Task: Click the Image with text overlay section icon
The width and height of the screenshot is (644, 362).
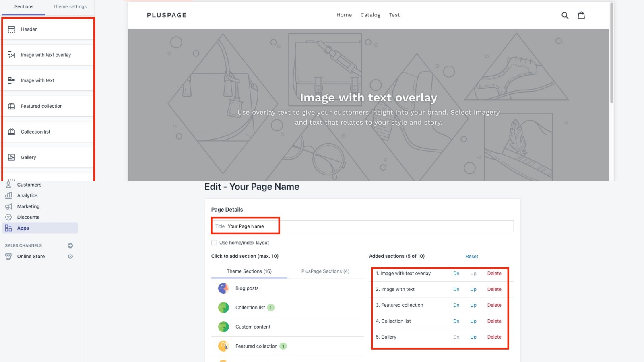Action: coord(11,55)
